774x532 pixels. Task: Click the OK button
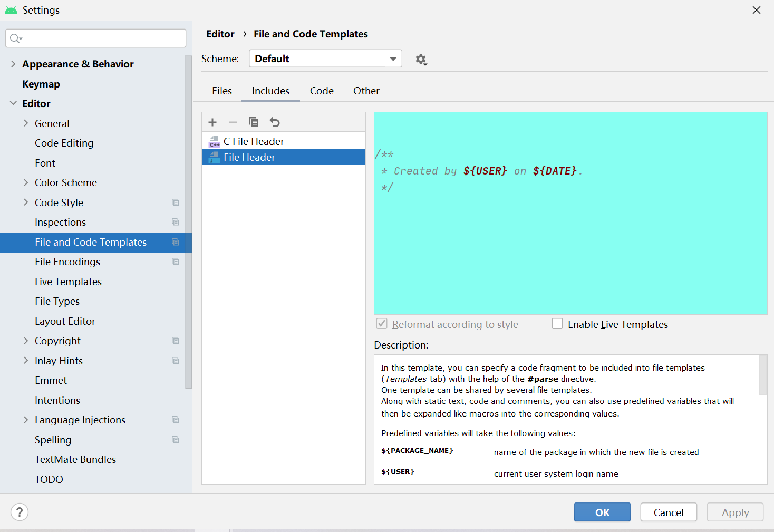coord(602,512)
